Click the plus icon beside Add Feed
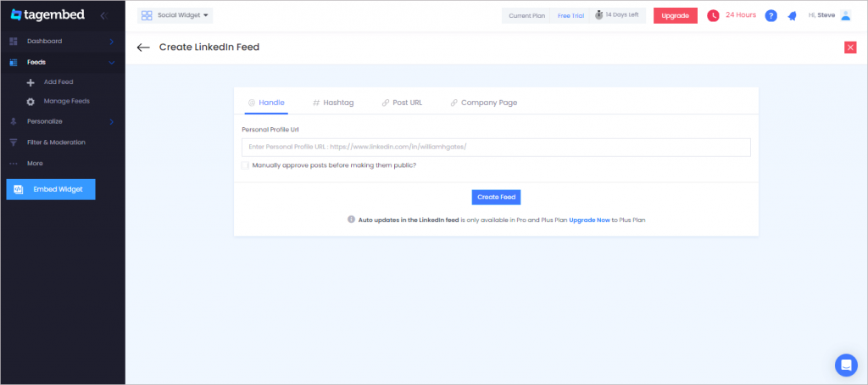 pyautogui.click(x=31, y=82)
